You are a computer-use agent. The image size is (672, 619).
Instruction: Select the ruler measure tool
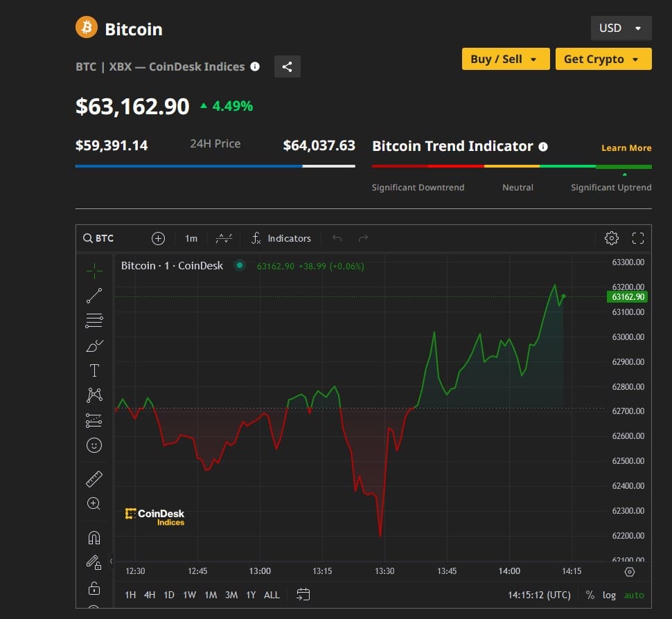pos(94,479)
